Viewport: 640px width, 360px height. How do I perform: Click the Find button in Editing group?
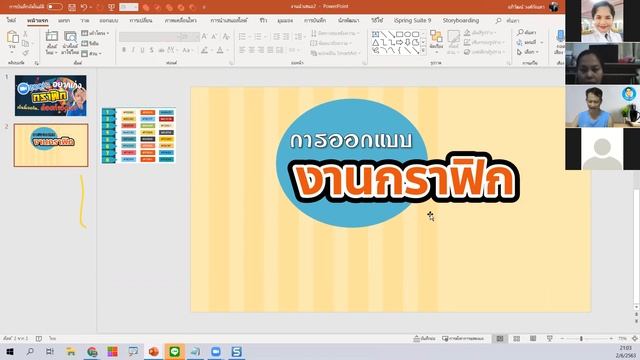[527, 32]
